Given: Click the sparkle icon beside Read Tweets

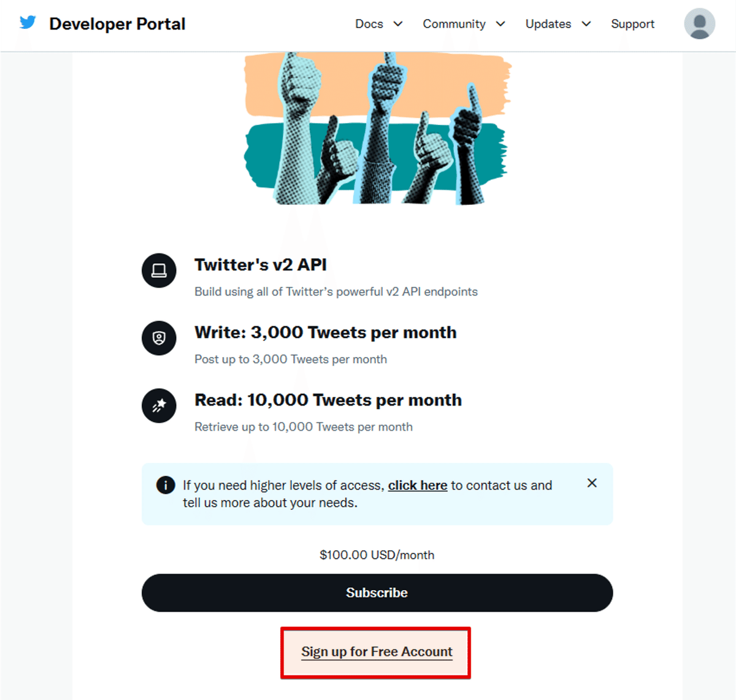Looking at the screenshot, I should [x=159, y=406].
